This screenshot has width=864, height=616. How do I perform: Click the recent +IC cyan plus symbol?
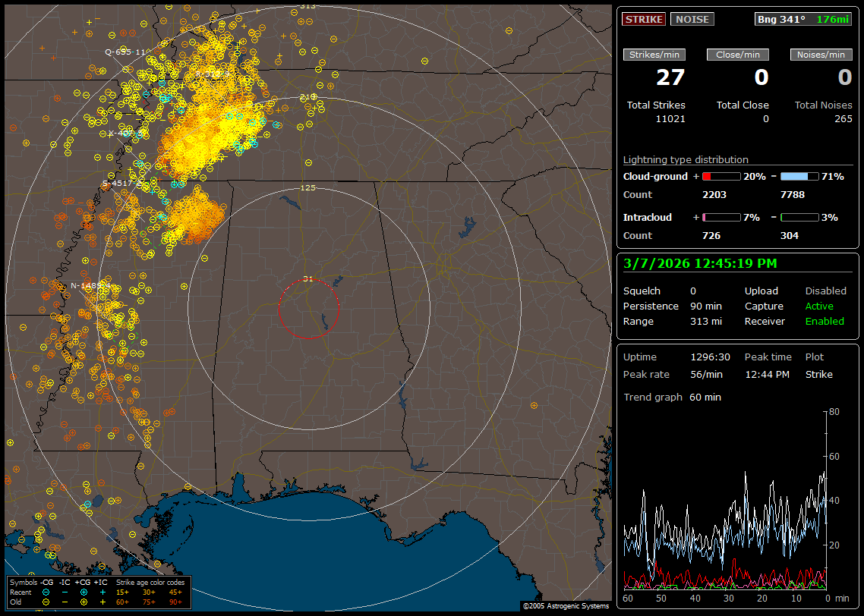[x=102, y=592]
